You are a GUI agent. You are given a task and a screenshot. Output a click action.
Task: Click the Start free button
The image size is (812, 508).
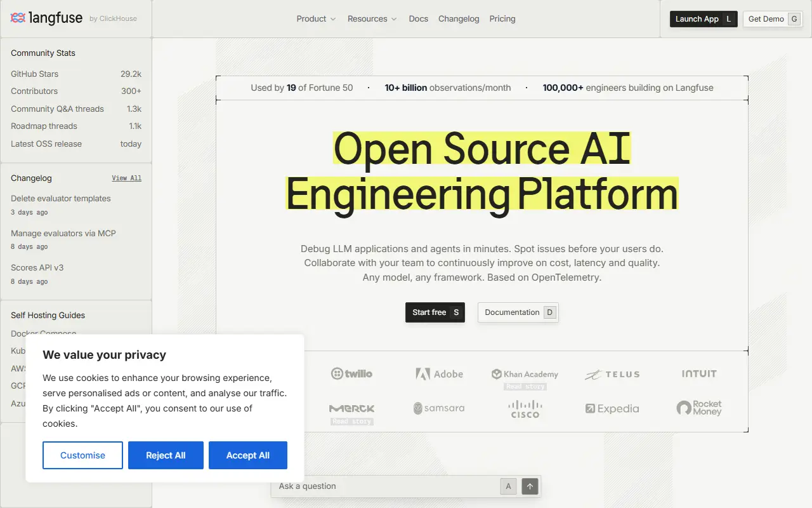(x=435, y=312)
